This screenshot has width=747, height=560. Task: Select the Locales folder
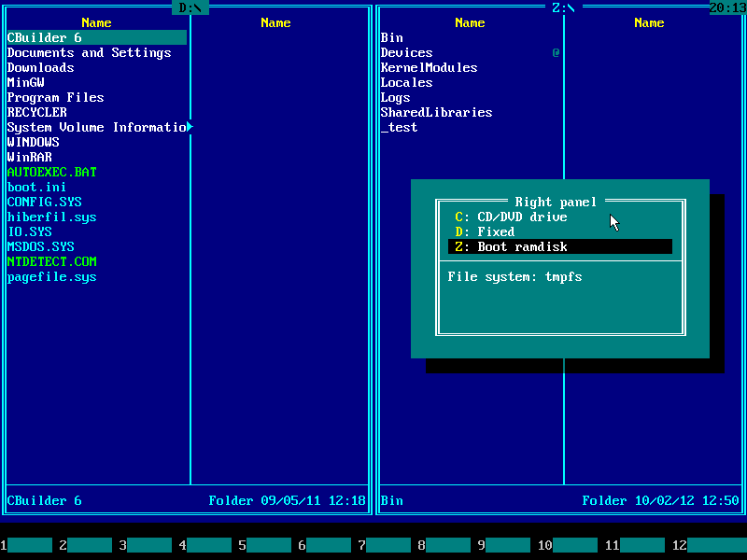click(406, 82)
